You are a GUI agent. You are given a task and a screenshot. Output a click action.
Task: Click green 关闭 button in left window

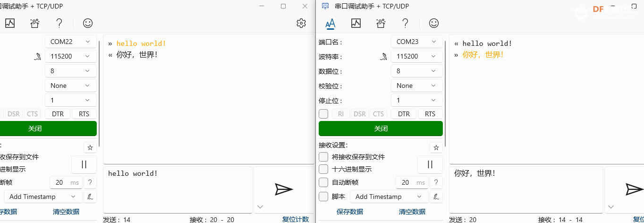click(x=47, y=129)
